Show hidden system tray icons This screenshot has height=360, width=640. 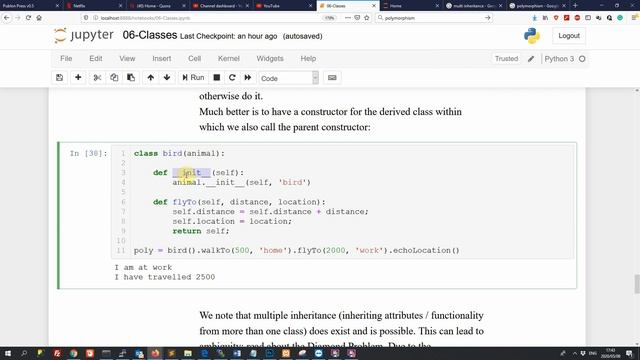coord(575,353)
